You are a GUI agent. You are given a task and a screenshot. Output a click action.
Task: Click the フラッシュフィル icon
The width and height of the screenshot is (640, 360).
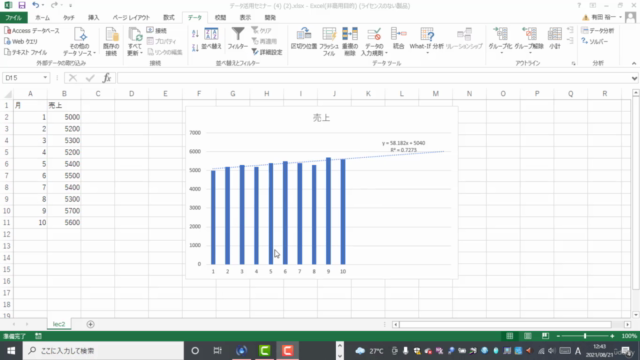pyautogui.click(x=329, y=42)
